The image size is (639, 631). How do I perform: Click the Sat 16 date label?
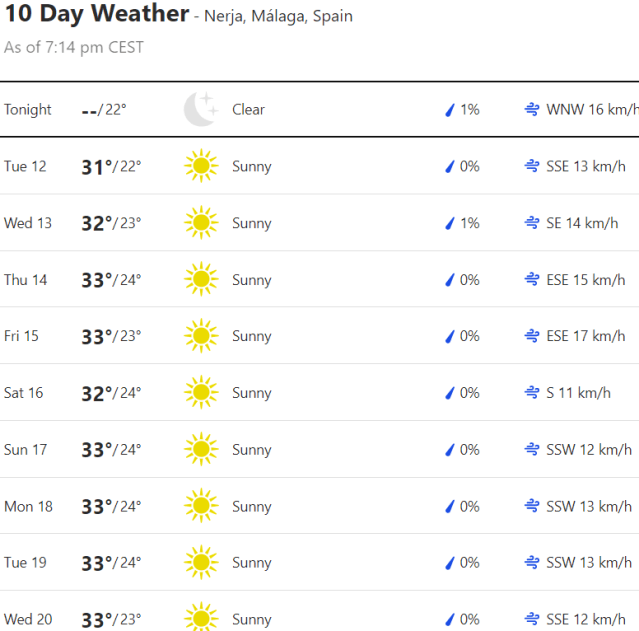point(24,393)
